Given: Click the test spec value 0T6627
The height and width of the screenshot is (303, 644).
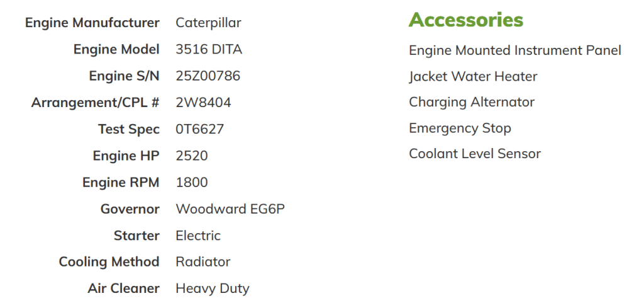Looking at the screenshot, I should (x=199, y=129).
